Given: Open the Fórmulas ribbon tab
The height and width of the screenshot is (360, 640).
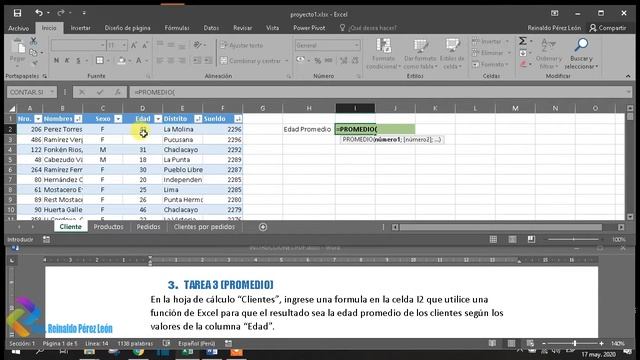Looking at the screenshot, I should [177, 28].
